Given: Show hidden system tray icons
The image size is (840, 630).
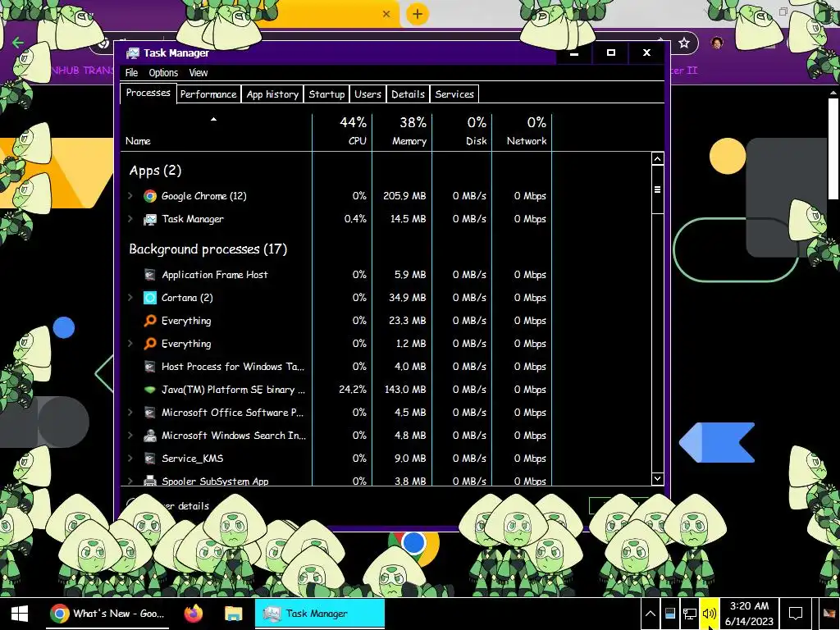Looking at the screenshot, I should [650, 614].
